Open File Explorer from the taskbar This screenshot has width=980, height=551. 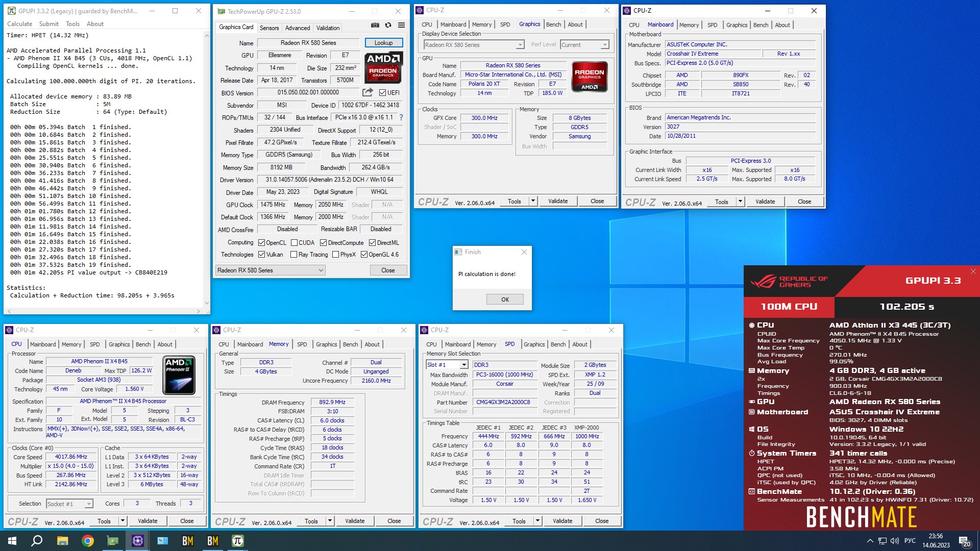[62, 541]
